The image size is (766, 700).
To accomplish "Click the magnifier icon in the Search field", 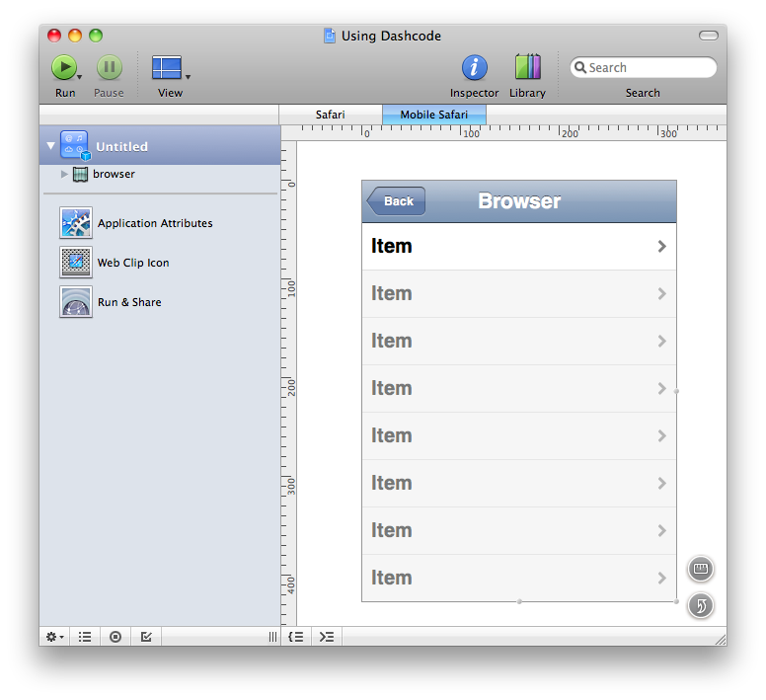I will (579, 67).
